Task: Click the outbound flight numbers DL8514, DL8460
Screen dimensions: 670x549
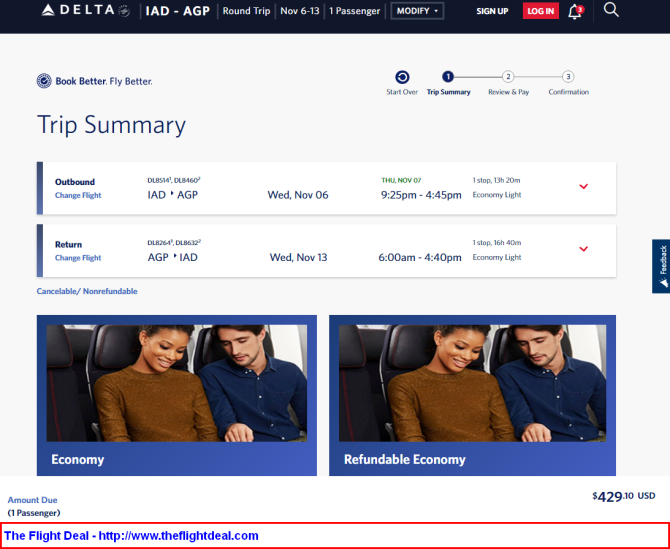Action: 174,180
